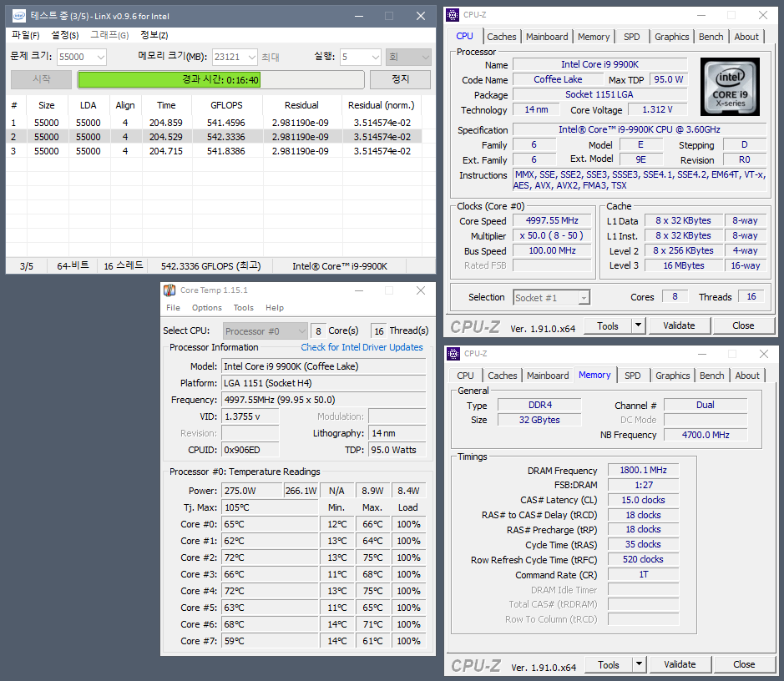This screenshot has height=681, width=784.
Task: Open the 회 unit dropdown in LinX
Action: click(x=408, y=57)
